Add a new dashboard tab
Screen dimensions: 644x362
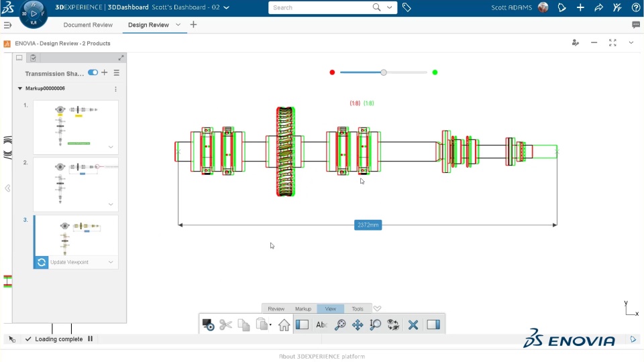(x=193, y=25)
